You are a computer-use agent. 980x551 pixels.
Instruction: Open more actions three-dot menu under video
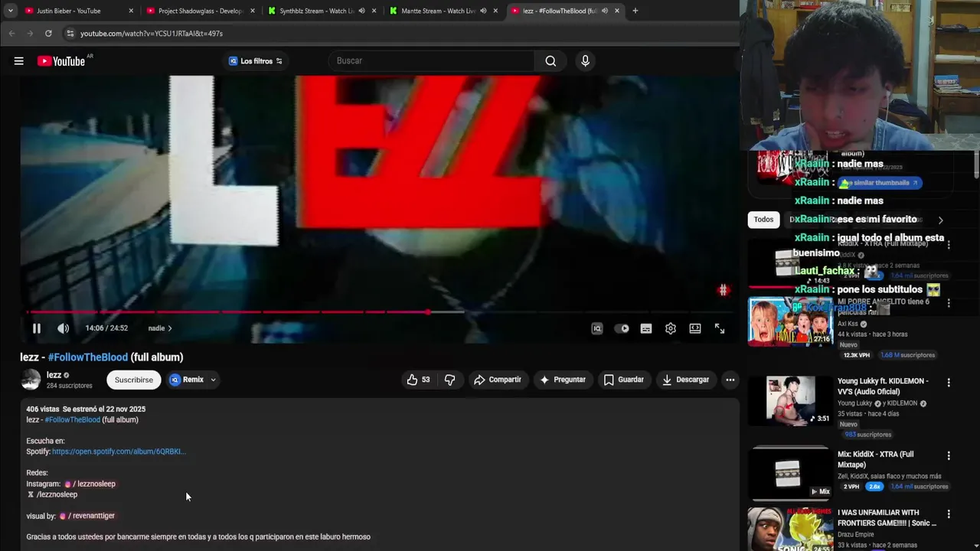(730, 380)
